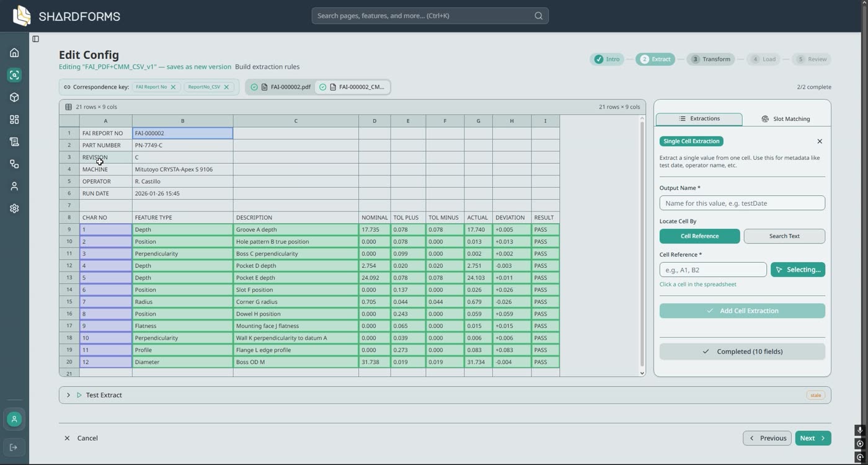Open the cube package sidebar icon

tap(14, 97)
